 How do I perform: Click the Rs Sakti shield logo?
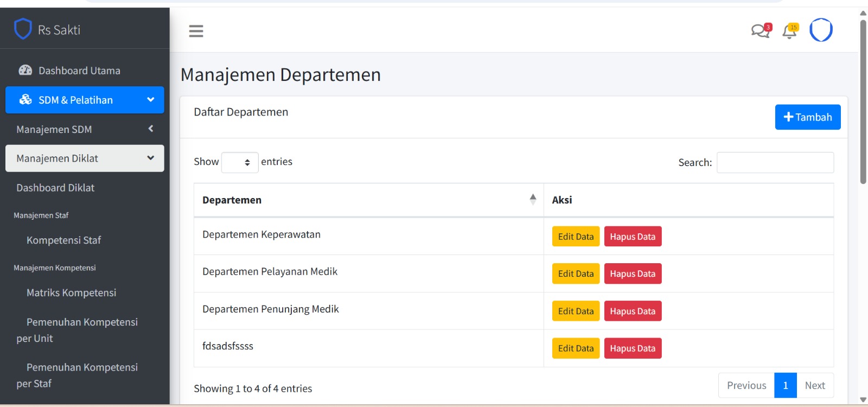click(x=23, y=29)
